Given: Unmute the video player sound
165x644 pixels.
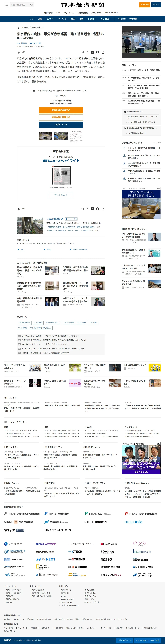Looking at the screenshot, I should point(158,55).
